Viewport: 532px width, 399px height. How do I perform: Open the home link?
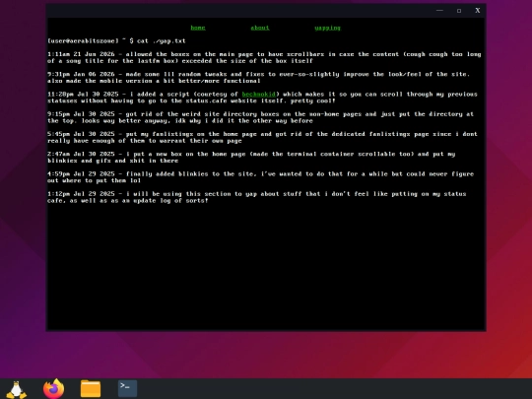pyautogui.click(x=198, y=28)
